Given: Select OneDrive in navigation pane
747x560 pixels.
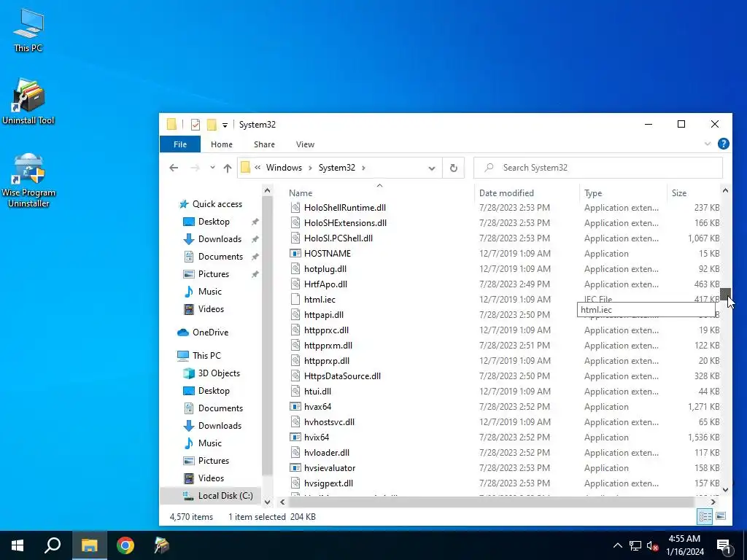Looking at the screenshot, I should coord(210,332).
